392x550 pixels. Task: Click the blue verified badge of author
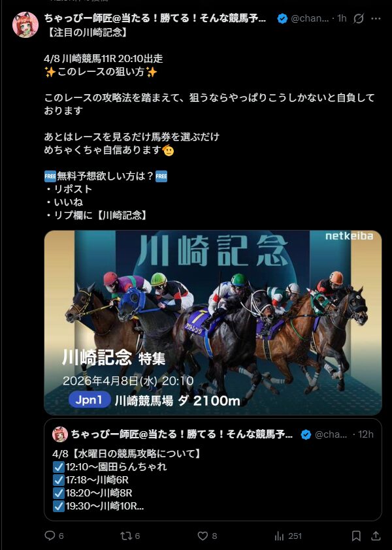click(x=282, y=18)
